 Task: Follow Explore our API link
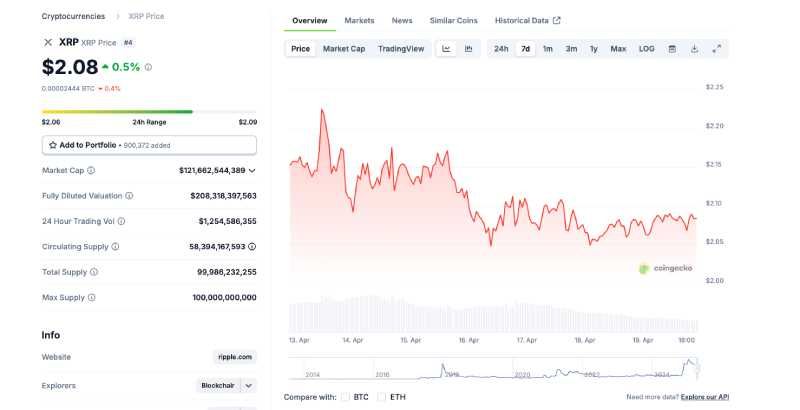[705, 397]
